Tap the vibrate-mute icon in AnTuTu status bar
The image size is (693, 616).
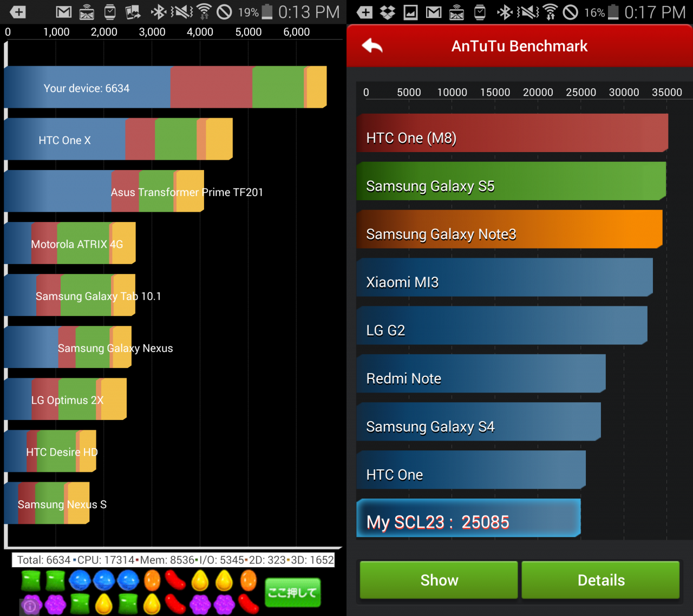528,11
